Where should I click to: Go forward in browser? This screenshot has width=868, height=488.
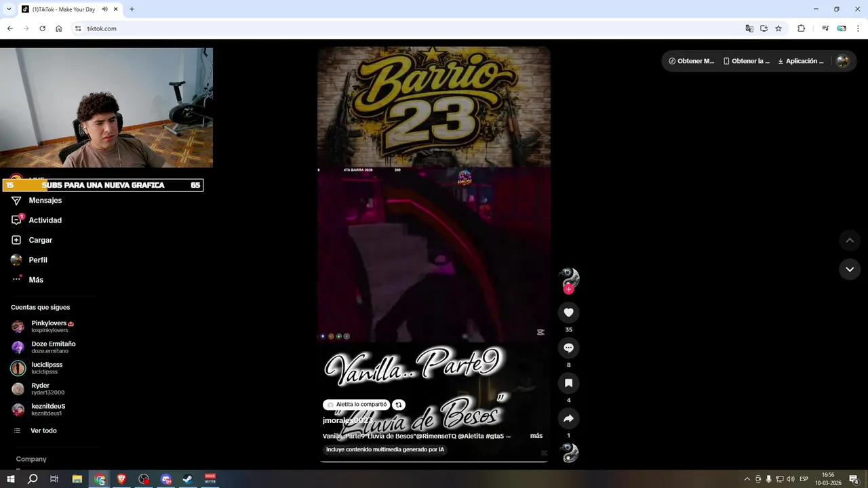(x=26, y=28)
